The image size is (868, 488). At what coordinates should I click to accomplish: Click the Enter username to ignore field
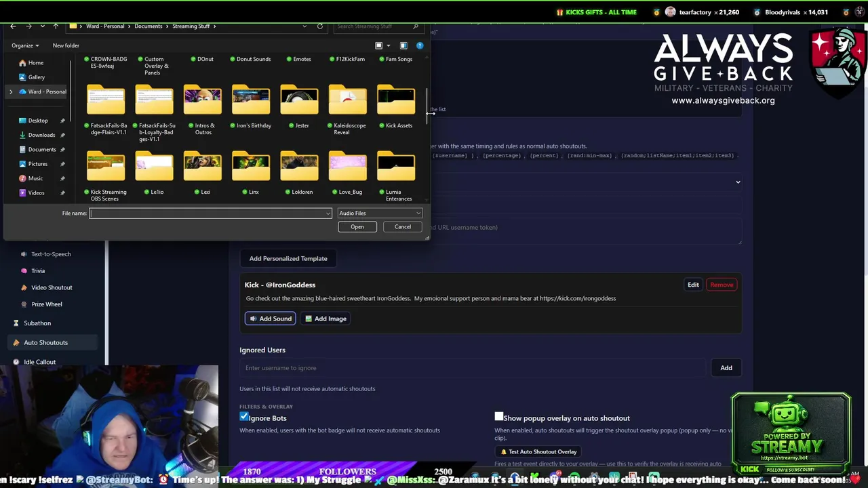473,368
